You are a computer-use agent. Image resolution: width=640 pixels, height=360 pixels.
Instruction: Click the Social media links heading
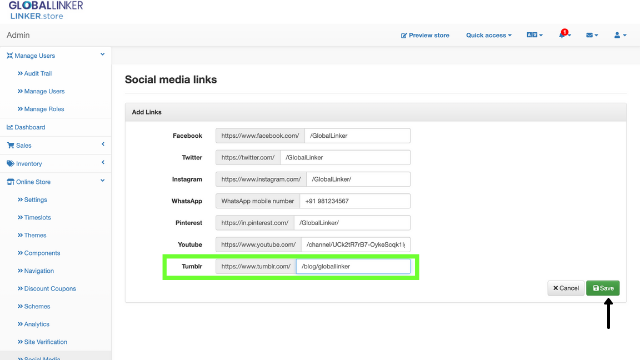point(171,80)
